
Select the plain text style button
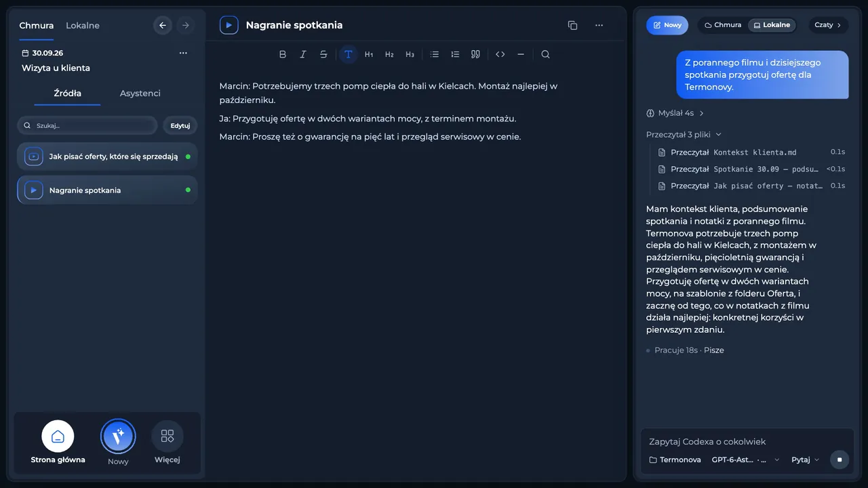348,54
